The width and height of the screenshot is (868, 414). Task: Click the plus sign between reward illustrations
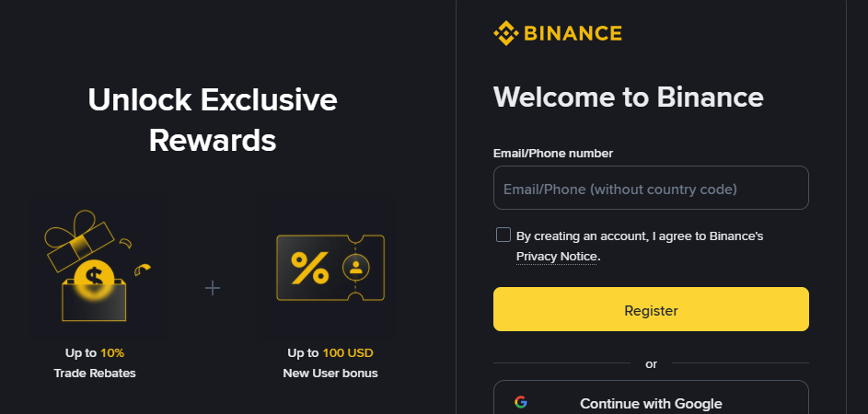[x=213, y=288]
